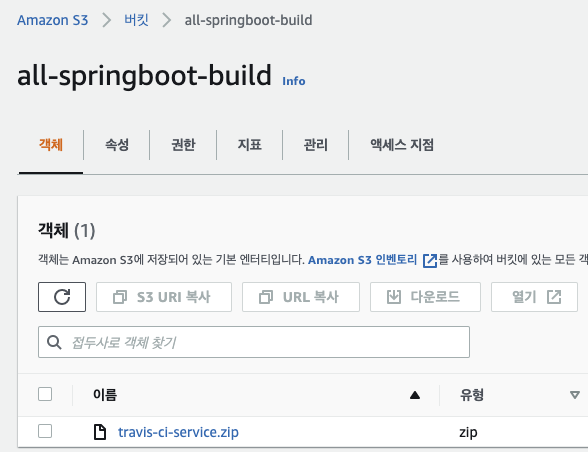Click the 다운로드 button
The width and height of the screenshot is (588, 452).
coord(425,297)
